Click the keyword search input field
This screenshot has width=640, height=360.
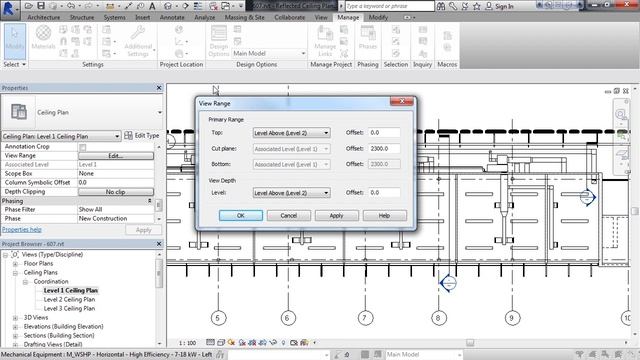(x=389, y=6)
